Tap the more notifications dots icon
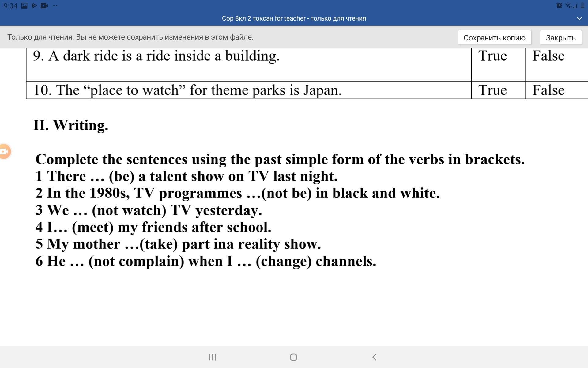 55,6
